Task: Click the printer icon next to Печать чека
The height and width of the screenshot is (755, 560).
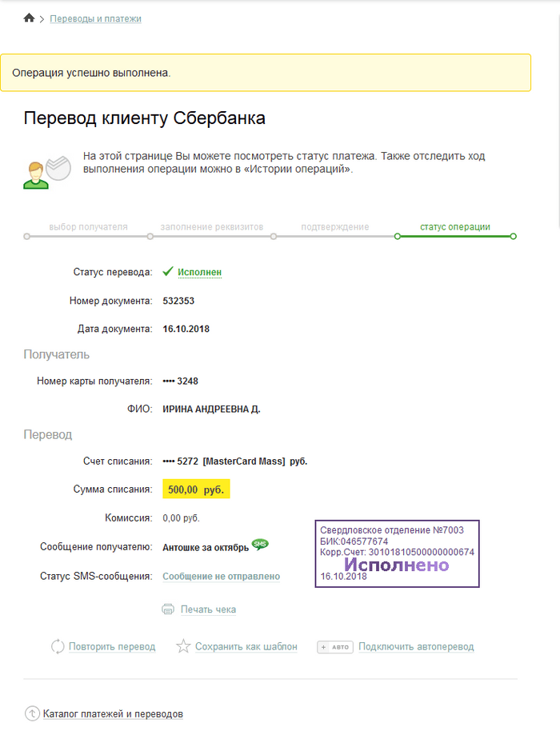Action: click(x=168, y=609)
